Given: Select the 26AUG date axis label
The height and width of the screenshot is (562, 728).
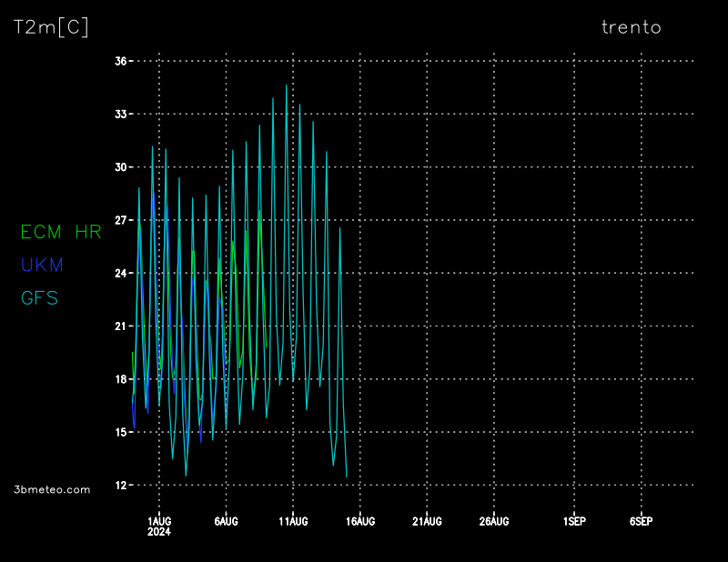Looking at the screenshot, I should click(494, 521).
